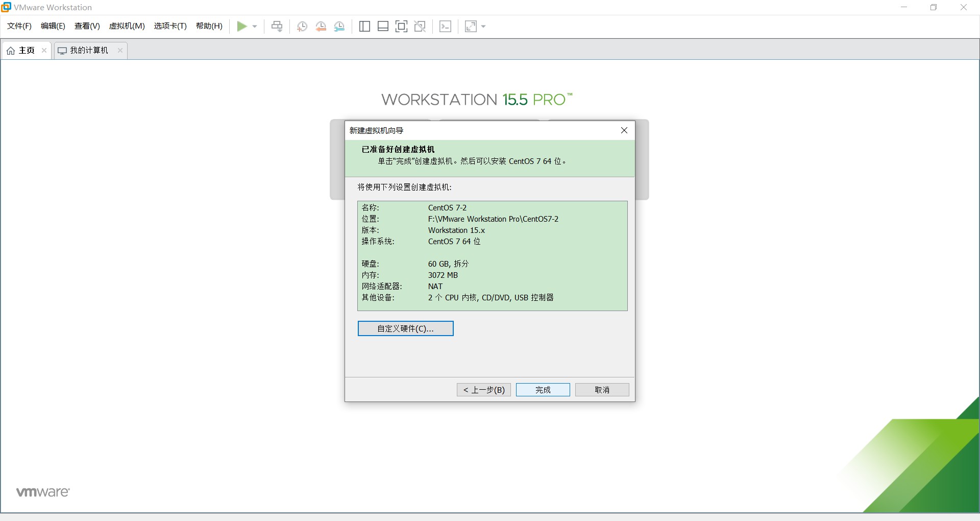Image resolution: width=980 pixels, height=521 pixels.
Task: Toggle the thumbnail bar view icon
Action: pyautogui.click(x=383, y=27)
